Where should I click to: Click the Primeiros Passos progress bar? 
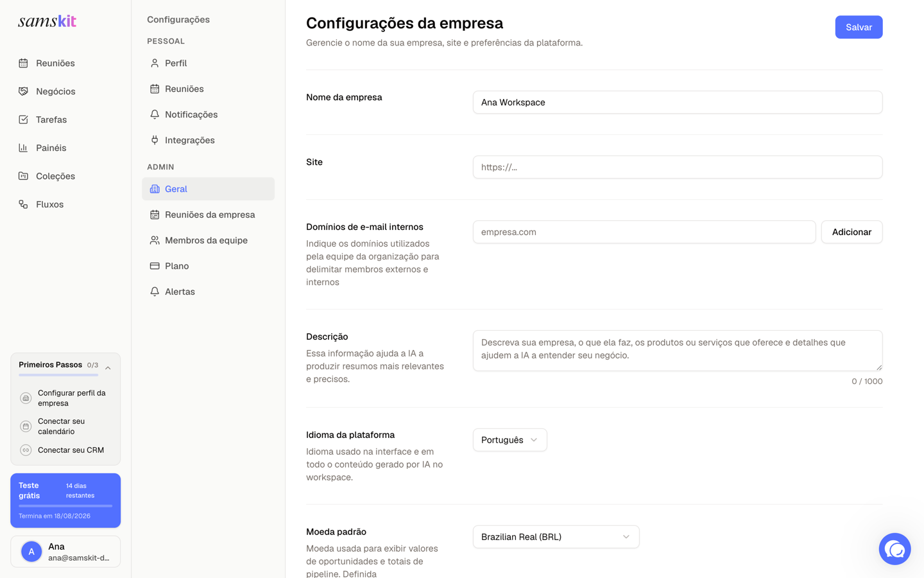(59, 375)
